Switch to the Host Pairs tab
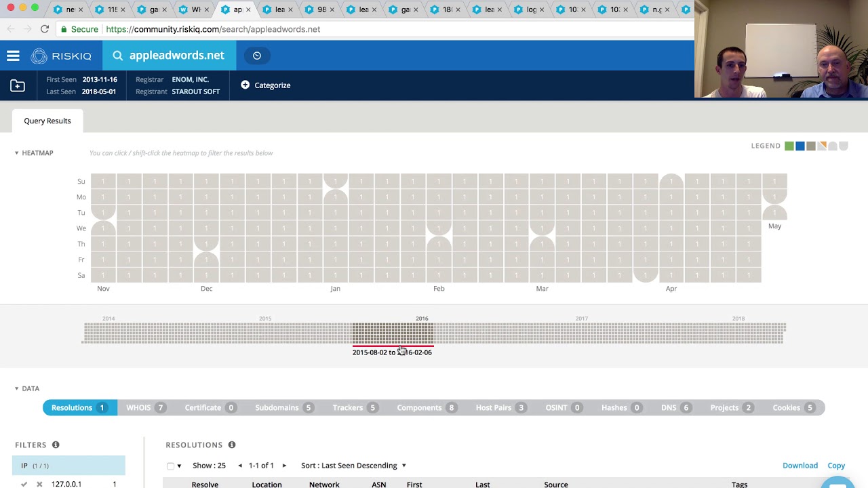 pos(500,407)
